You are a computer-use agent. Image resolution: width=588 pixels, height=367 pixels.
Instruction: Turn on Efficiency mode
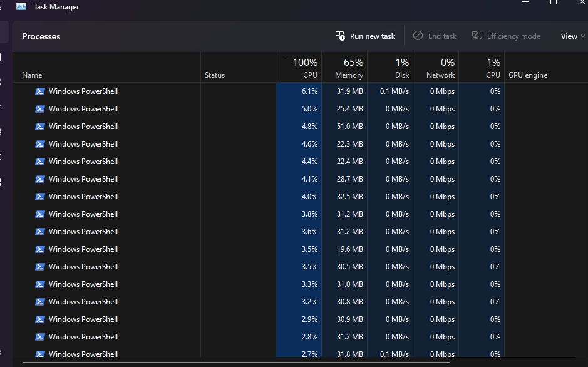coord(506,36)
